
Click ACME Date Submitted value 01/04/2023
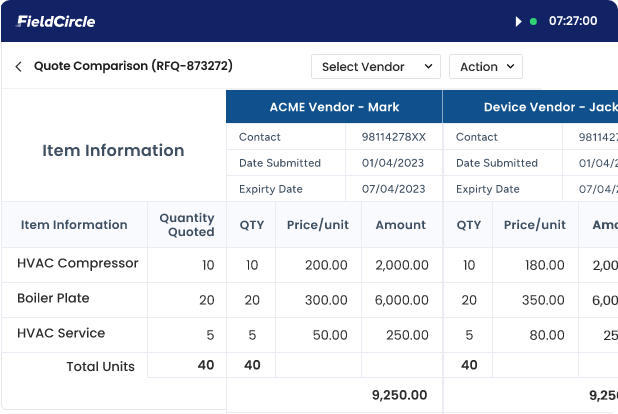pyautogui.click(x=393, y=163)
